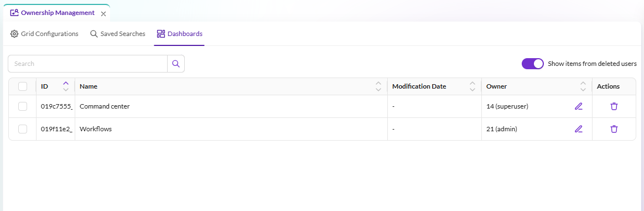This screenshot has width=644, height=211.
Task: Edit owner of Workflows dashboard
Action: pyautogui.click(x=578, y=129)
